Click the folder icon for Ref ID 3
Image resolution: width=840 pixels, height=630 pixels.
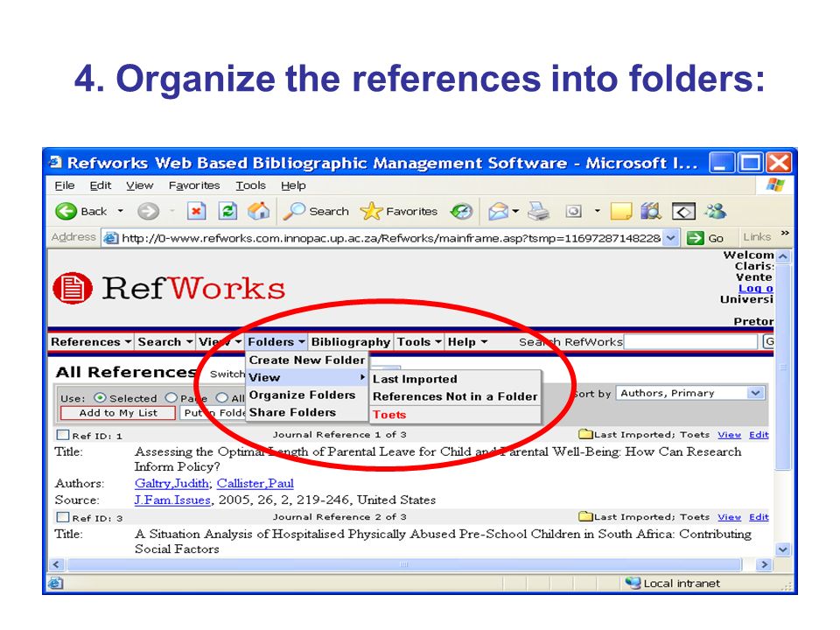585,516
